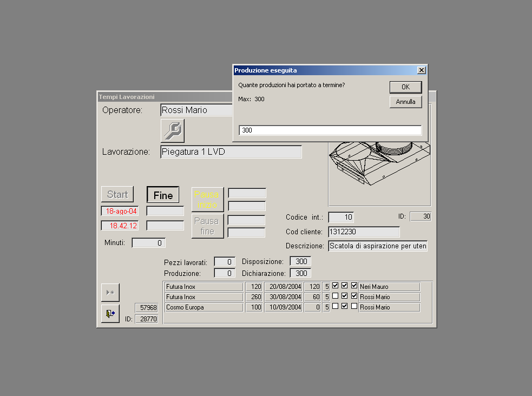Close the Produzione eseguita dialog
Image resolution: width=532 pixels, height=396 pixels.
pos(422,70)
